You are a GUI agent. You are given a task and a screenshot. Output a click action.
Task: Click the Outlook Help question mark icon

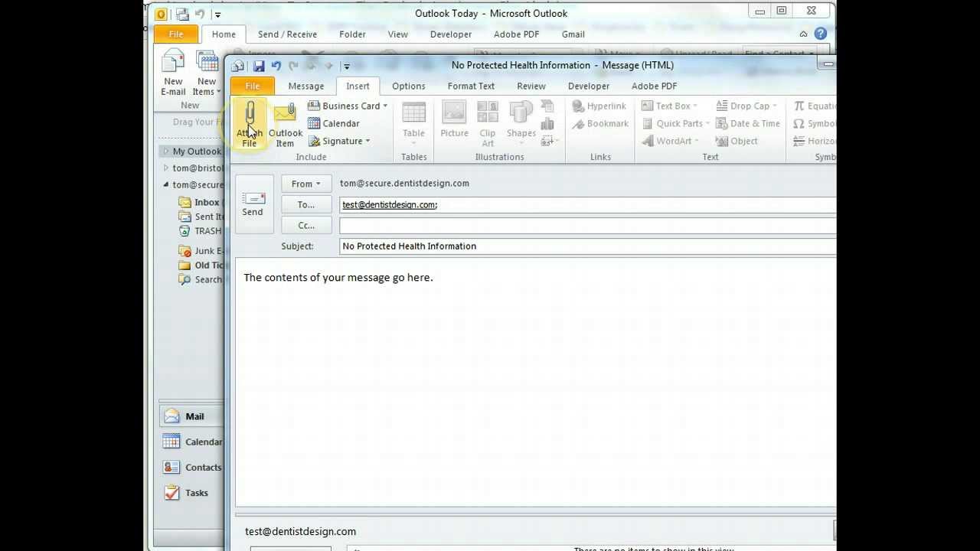coord(821,34)
